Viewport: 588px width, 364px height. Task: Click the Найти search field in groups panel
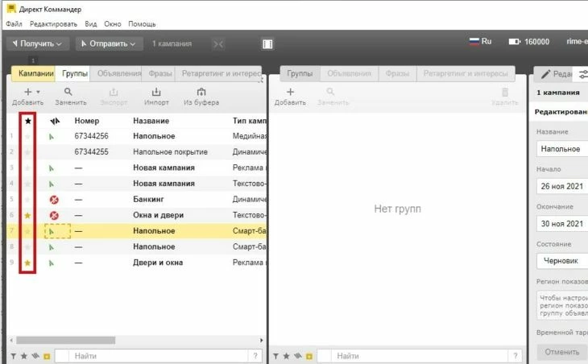pyautogui.click(x=418, y=356)
